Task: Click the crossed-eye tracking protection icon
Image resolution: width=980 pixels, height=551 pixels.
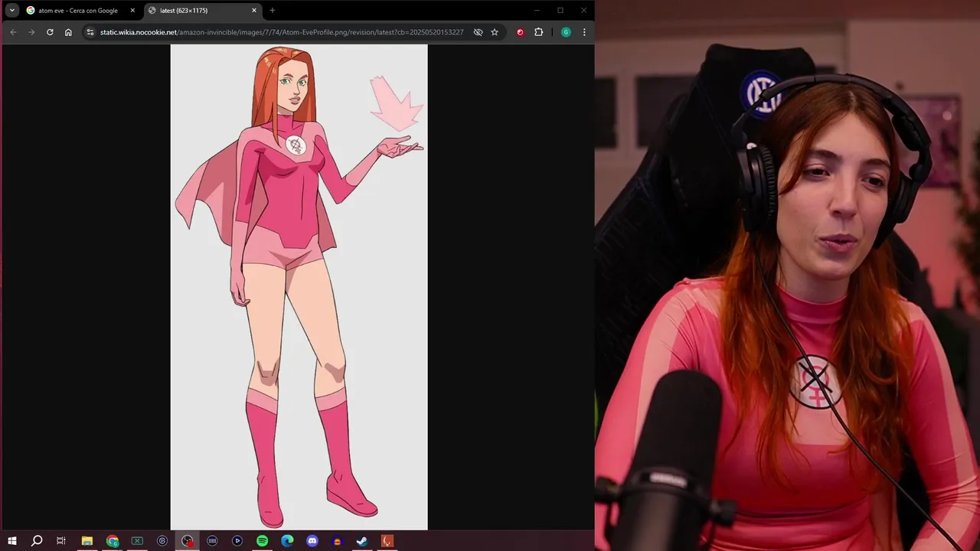Action: pyautogui.click(x=478, y=32)
